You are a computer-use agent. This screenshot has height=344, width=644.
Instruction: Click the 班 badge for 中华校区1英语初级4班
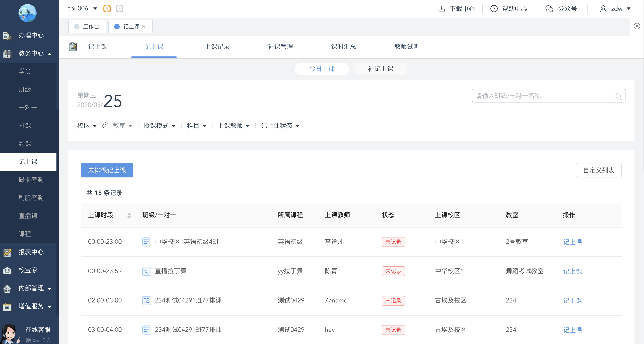coord(147,242)
